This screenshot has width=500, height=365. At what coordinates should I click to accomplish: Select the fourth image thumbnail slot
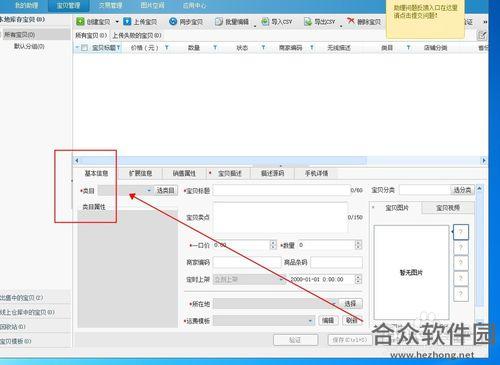click(x=461, y=278)
